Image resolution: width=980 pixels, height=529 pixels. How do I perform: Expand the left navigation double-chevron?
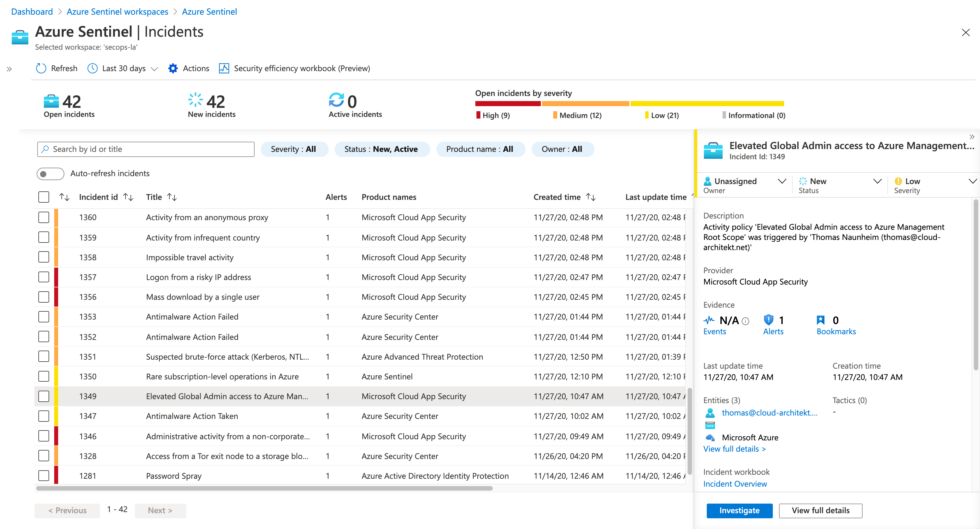[9, 69]
